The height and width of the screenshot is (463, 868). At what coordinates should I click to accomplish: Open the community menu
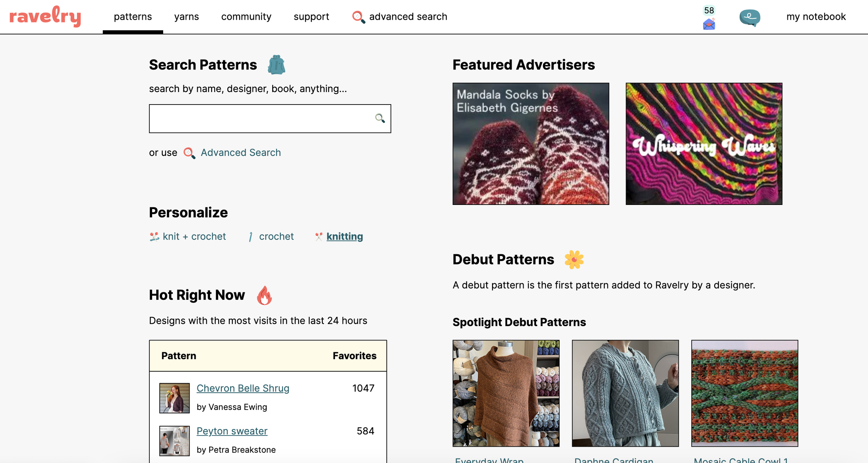246,17
